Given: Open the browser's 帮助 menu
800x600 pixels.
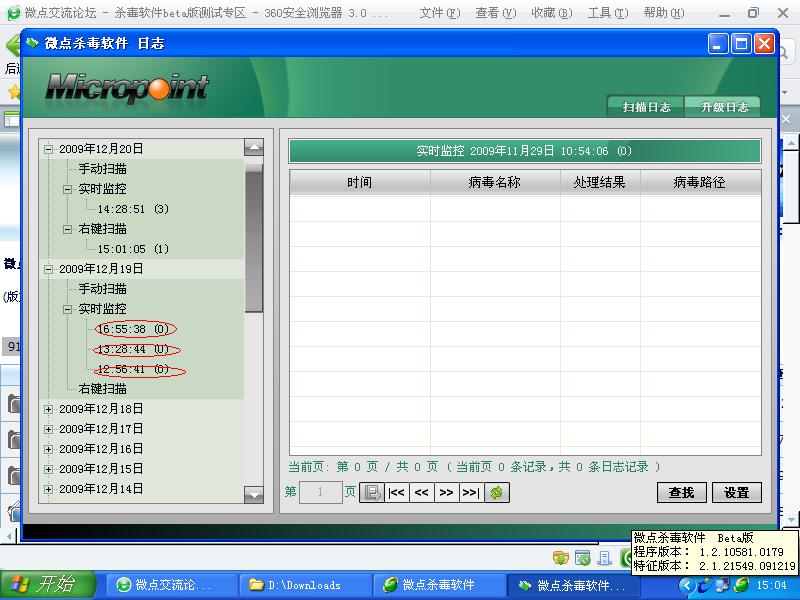Looking at the screenshot, I should pos(664,13).
